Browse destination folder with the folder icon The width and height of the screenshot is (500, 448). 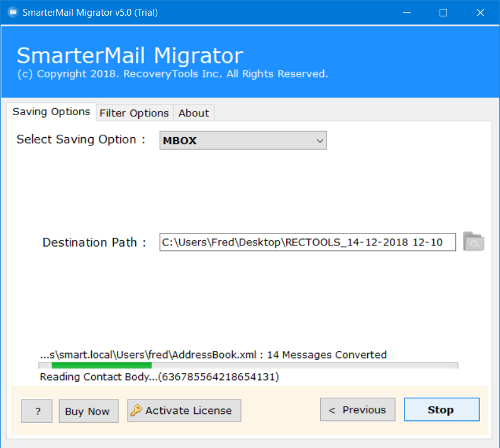[x=474, y=242]
